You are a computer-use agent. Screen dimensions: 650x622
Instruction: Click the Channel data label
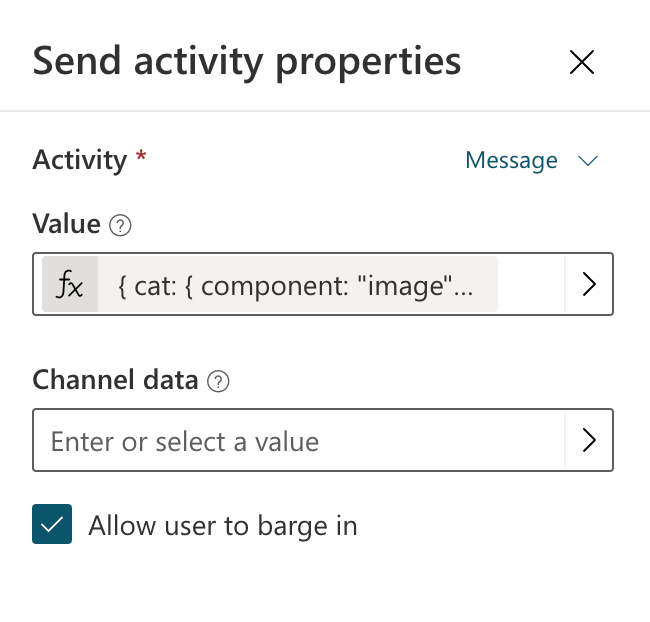coord(115,380)
